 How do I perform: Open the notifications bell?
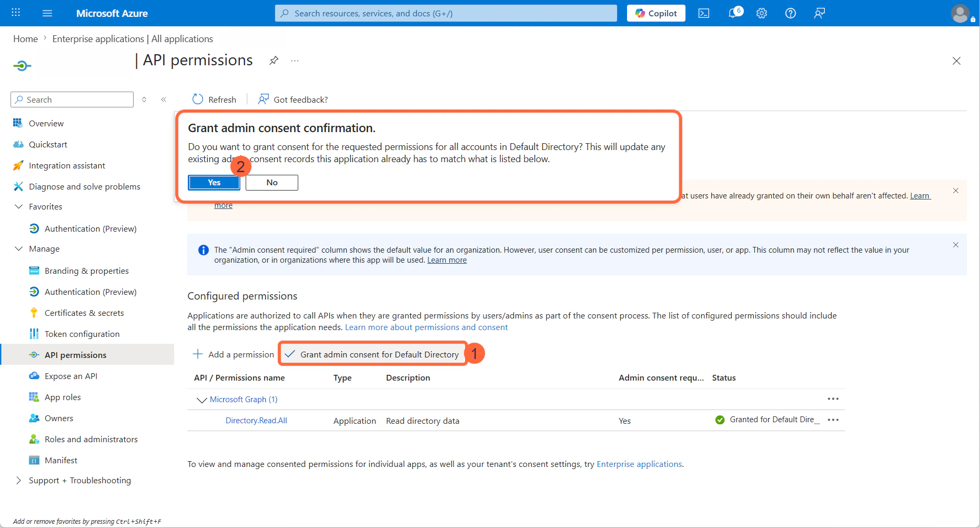[x=734, y=13]
